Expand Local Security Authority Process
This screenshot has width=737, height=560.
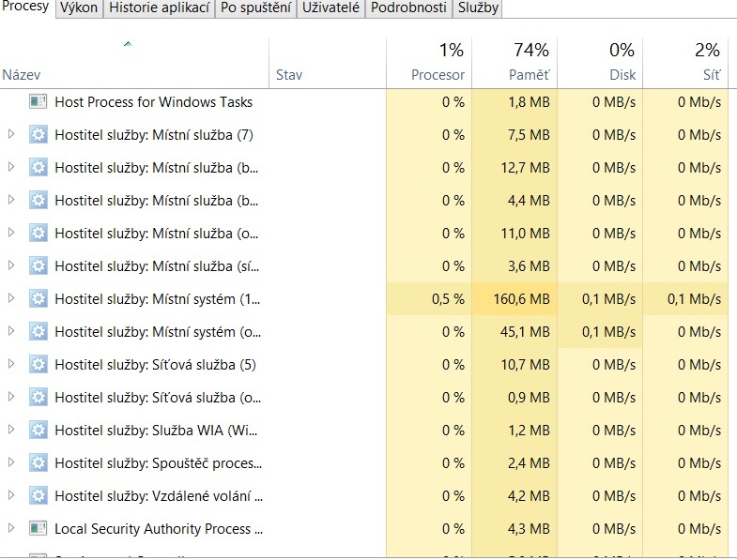[x=11, y=529]
